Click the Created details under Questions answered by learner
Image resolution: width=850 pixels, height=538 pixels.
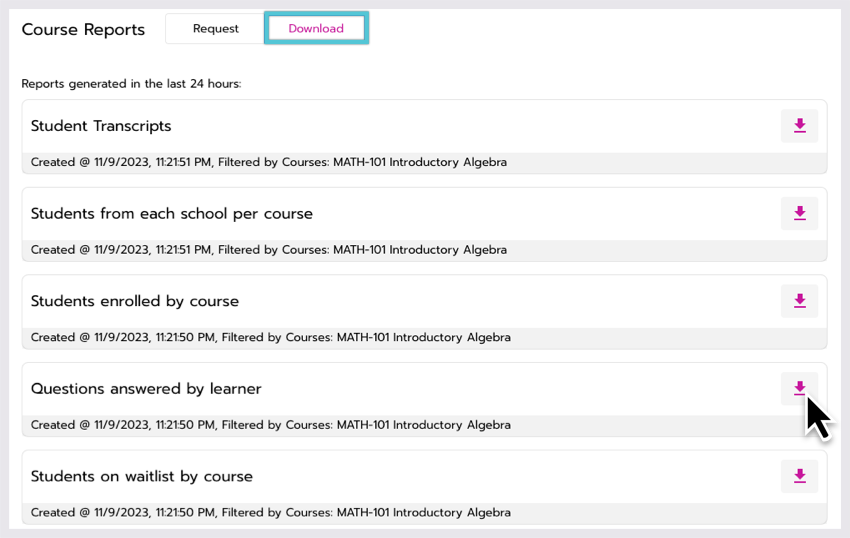[271, 425]
